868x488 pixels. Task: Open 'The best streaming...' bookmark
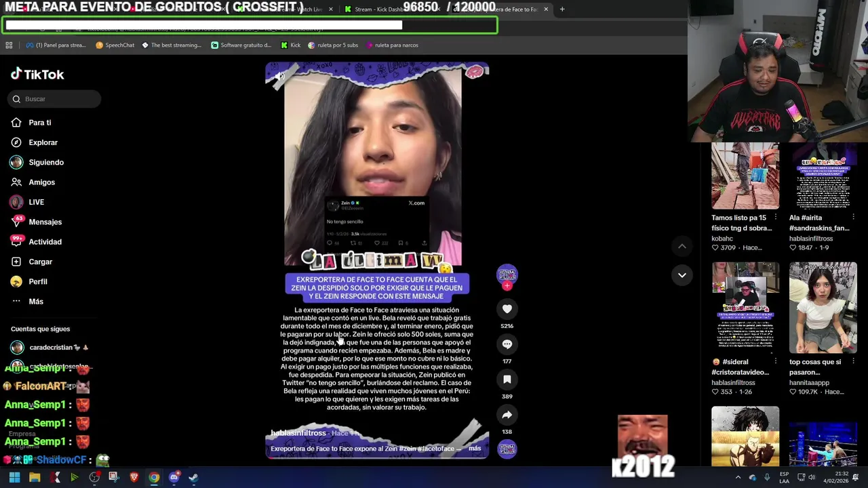pyautogui.click(x=172, y=45)
